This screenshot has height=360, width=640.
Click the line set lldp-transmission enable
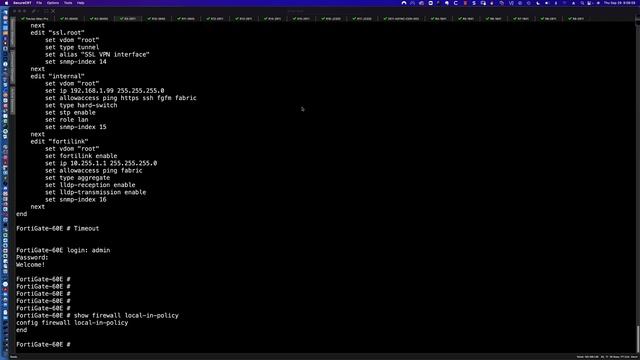pos(96,192)
